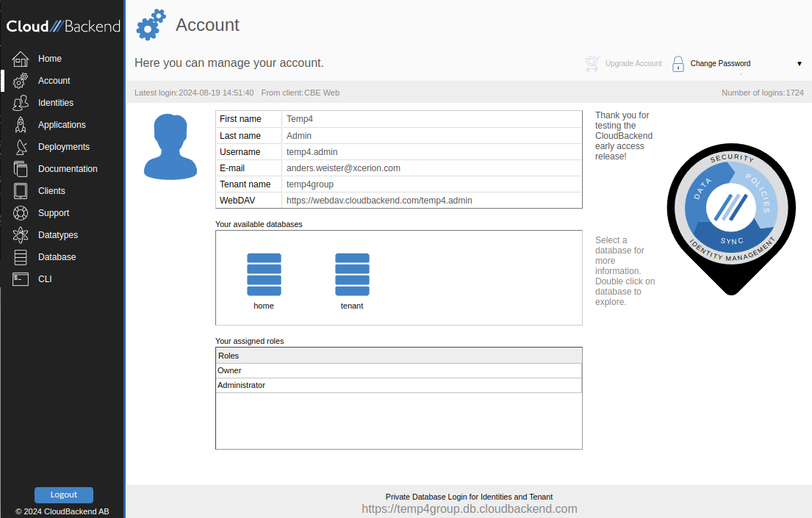This screenshot has height=518, width=812.
Task: Click the CloudBackend security badge graphic
Action: pos(731,219)
